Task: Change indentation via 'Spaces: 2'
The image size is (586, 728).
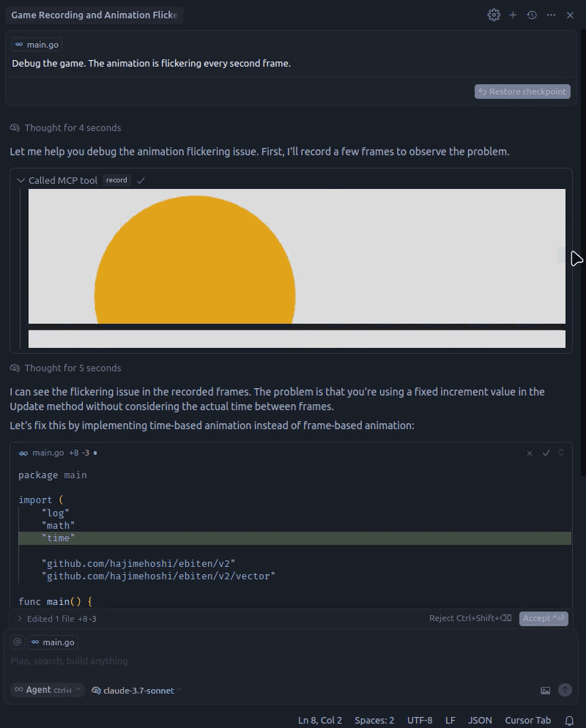Action: pos(374,720)
